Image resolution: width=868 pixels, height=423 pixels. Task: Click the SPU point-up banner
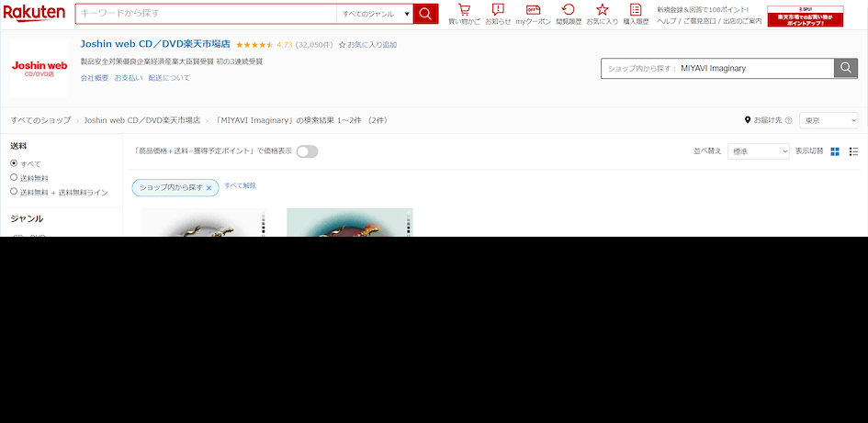805,16
